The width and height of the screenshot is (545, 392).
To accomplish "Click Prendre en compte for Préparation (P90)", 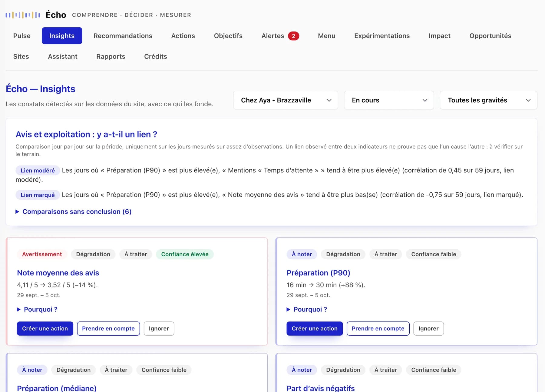I will pos(378,328).
